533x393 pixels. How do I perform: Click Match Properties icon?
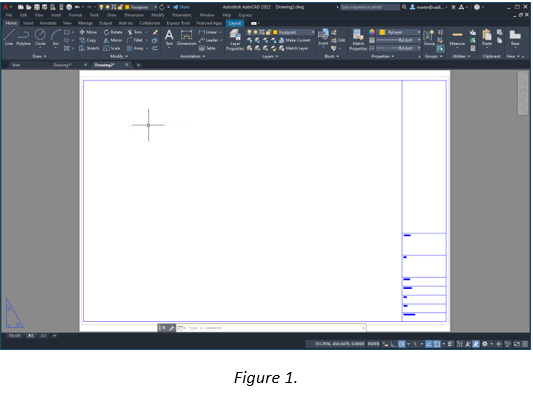358,40
